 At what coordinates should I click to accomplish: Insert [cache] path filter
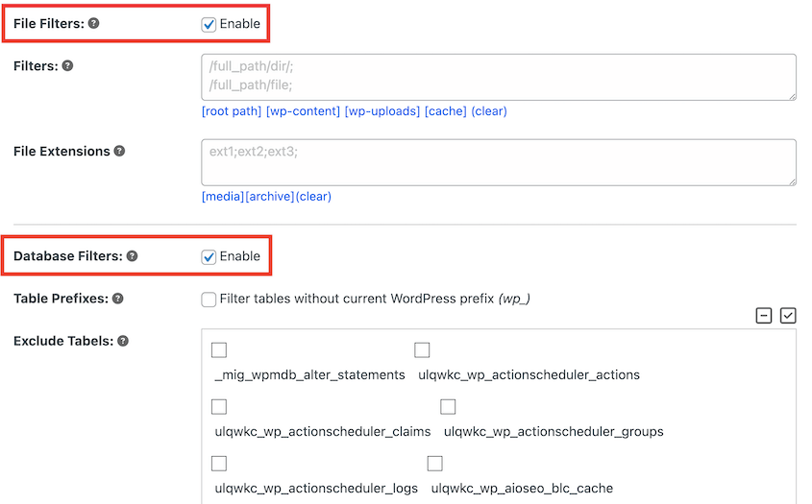point(445,111)
